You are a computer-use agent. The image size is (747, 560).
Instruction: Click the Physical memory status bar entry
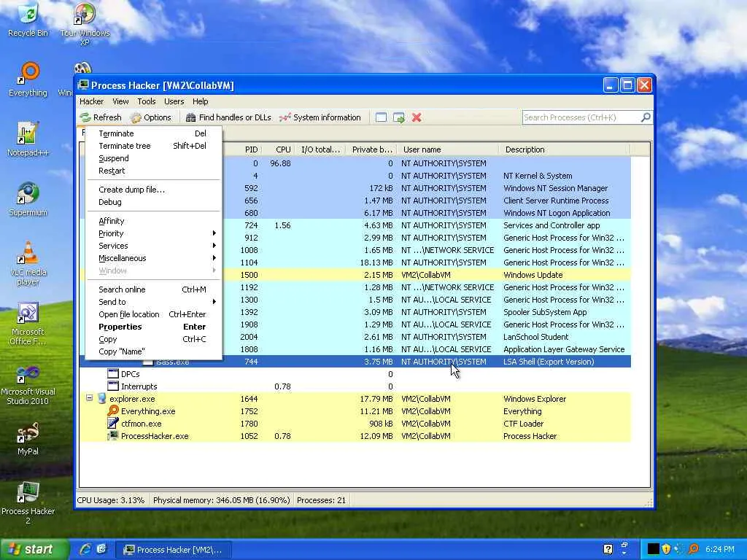tap(221, 500)
